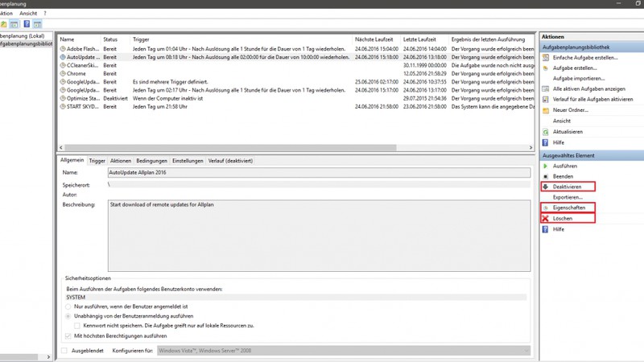
Task: Click Aufgabe importieren link
Action: 578,78
